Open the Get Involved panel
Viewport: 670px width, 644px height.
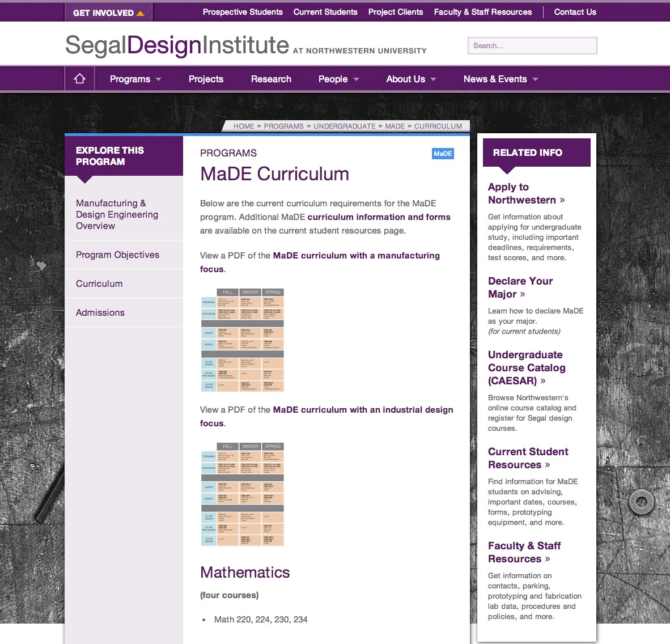[x=108, y=13]
